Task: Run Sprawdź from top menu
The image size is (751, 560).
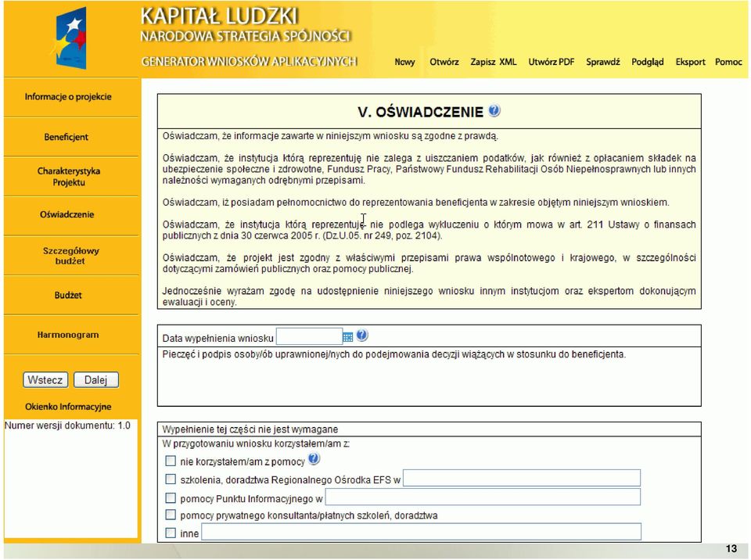Action: 603,62
